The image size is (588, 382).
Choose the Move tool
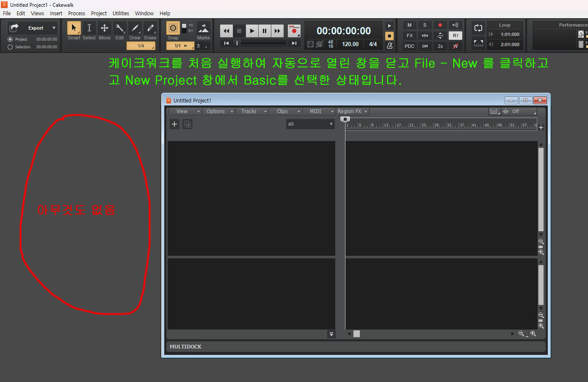click(x=105, y=28)
